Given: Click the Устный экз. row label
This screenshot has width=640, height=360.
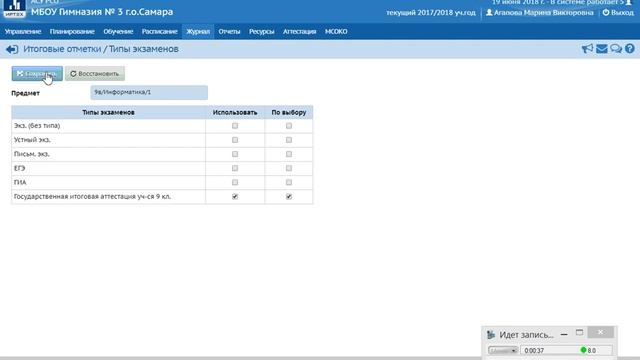Looking at the screenshot, I should (32, 140).
